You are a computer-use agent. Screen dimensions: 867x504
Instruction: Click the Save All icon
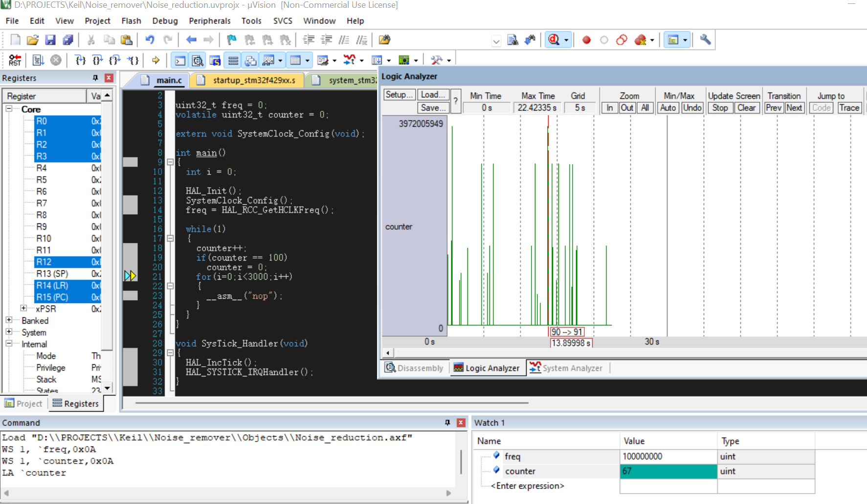[x=68, y=40]
